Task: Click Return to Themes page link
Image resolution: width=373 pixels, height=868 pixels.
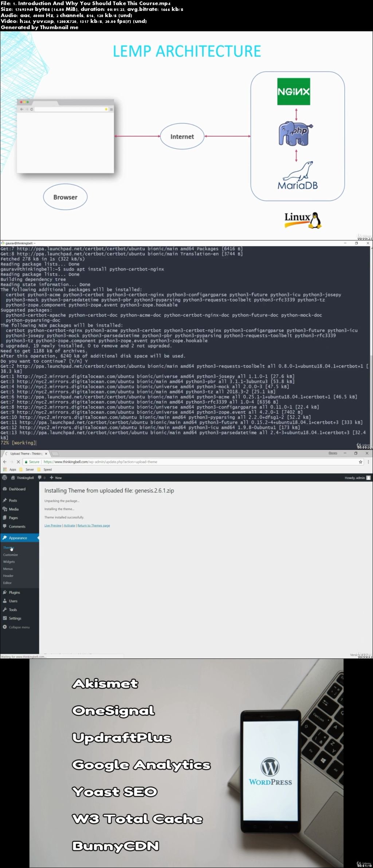Action: (x=94, y=525)
